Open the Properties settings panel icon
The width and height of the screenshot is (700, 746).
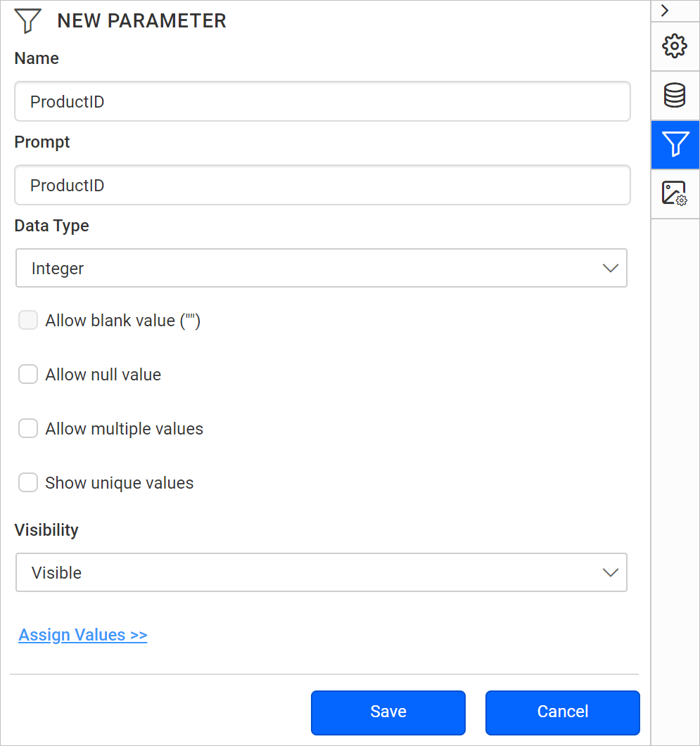click(x=675, y=46)
